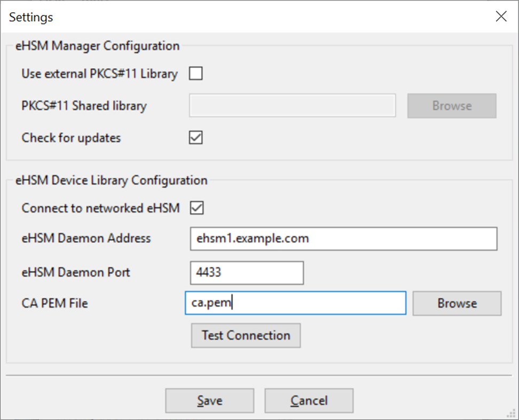Close the Settings dialog
This screenshot has width=519, height=420.
pos(501,16)
